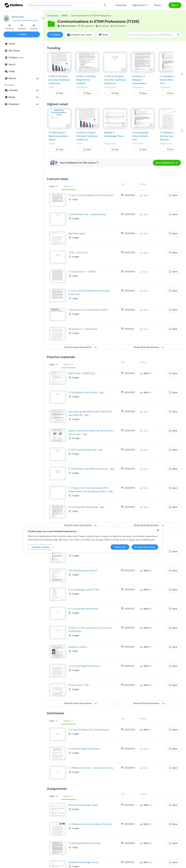
Task: Click the search magnifier icon in header
Action: (x=105, y=5)
